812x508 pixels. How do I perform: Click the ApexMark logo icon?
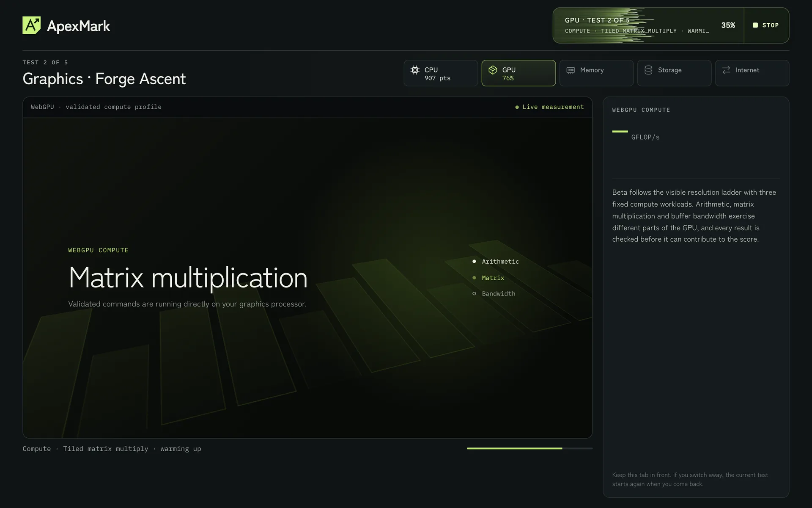tap(32, 25)
